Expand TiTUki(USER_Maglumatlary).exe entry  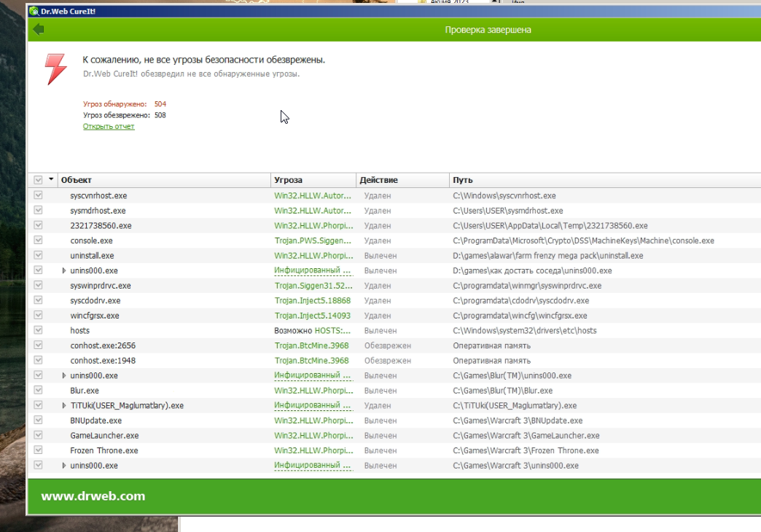tap(63, 405)
